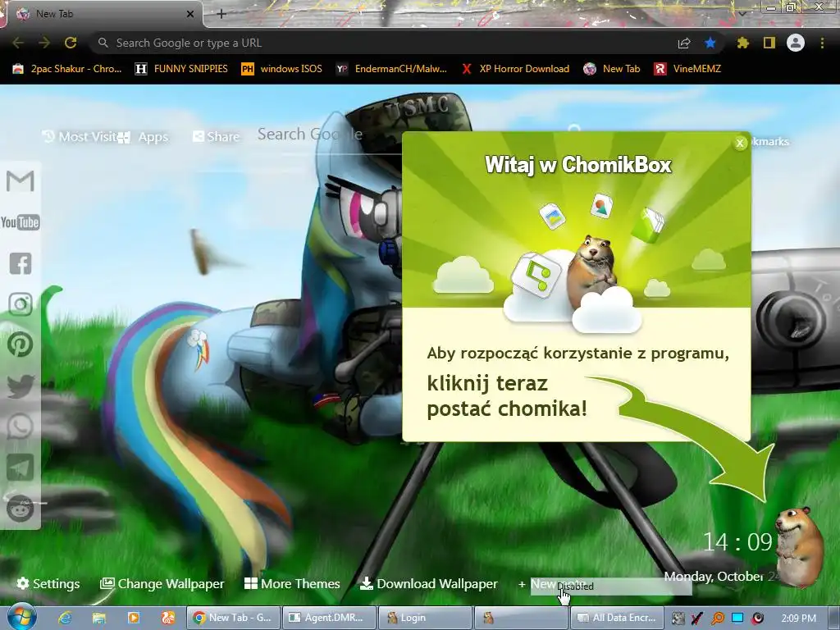This screenshot has width=840, height=630.
Task: Open a new browser tab
Action: [x=221, y=14]
